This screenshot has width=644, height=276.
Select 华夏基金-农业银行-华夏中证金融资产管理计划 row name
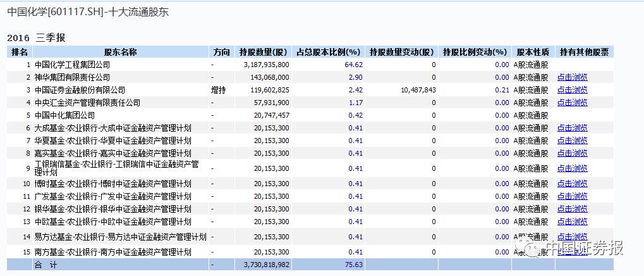113,141
